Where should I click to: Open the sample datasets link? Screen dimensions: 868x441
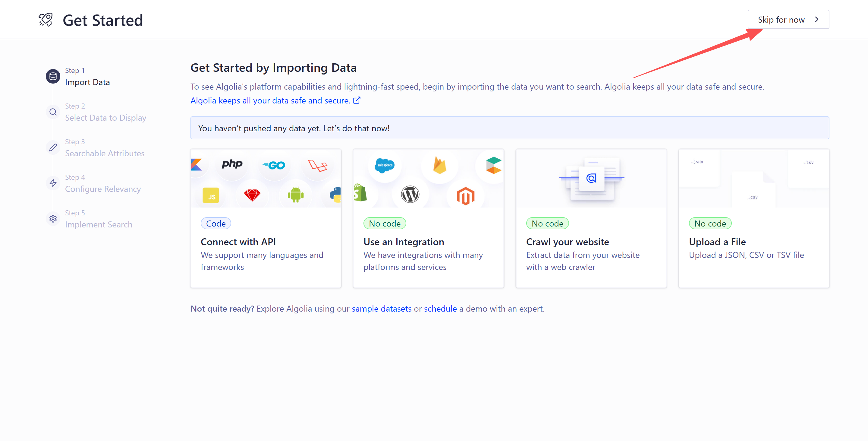pos(382,309)
